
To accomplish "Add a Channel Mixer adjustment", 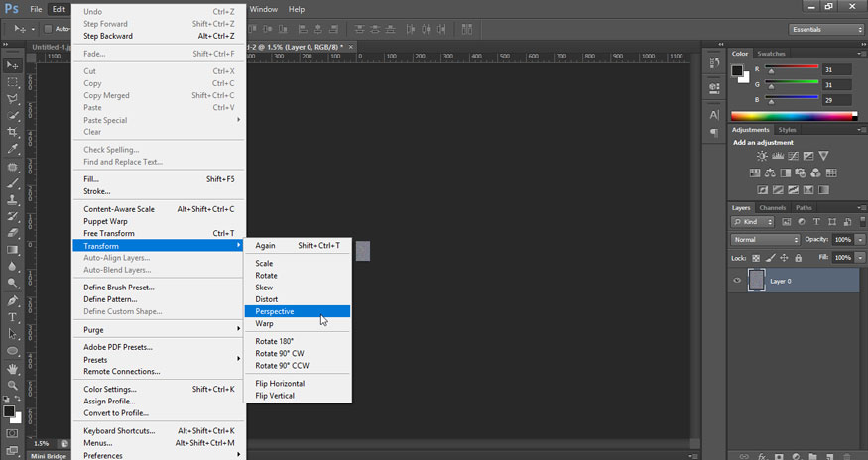I will point(816,173).
